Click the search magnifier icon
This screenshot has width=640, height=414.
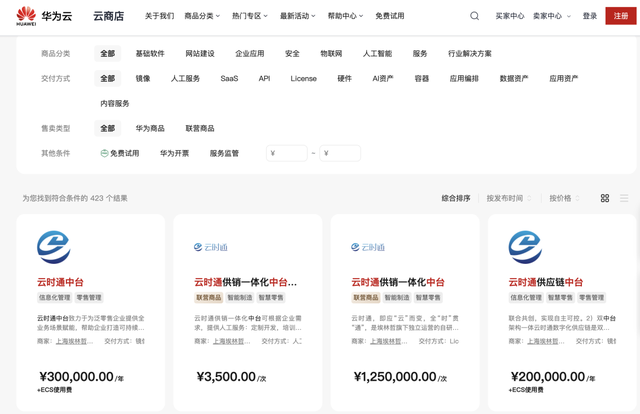coord(474,16)
